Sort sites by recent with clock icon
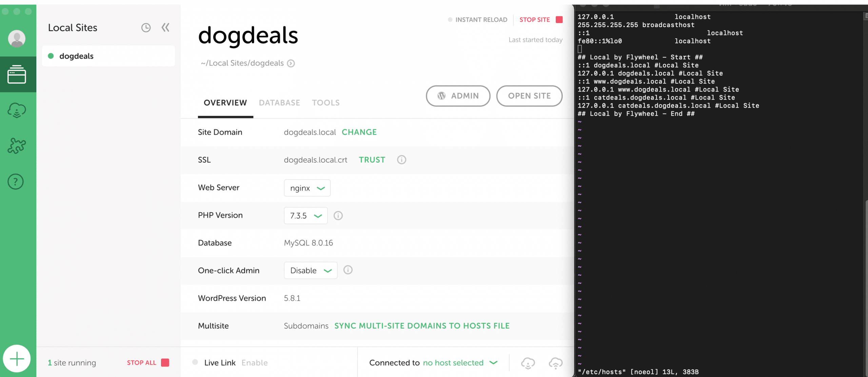868x377 pixels. click(x=146, y=28)
